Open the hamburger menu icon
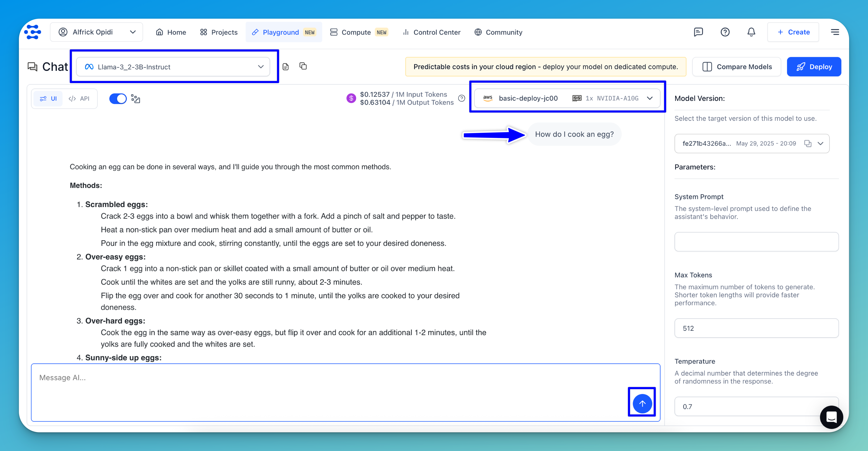 pos(835,32)
